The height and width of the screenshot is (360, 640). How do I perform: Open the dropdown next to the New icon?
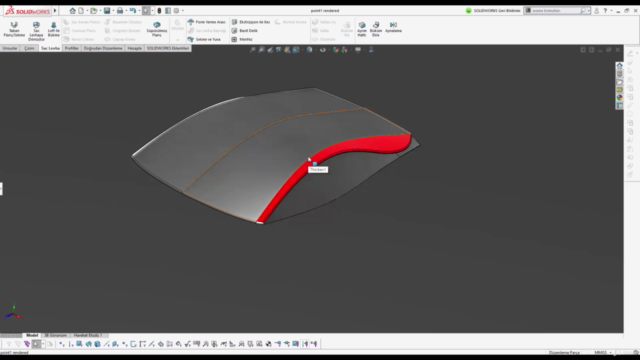(x=87, y=11)
